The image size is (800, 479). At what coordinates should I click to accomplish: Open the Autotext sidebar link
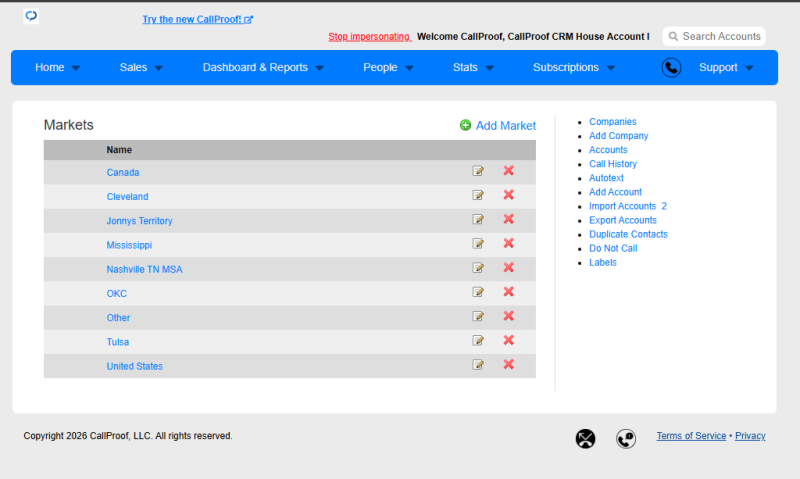click(x=606, y=178)
